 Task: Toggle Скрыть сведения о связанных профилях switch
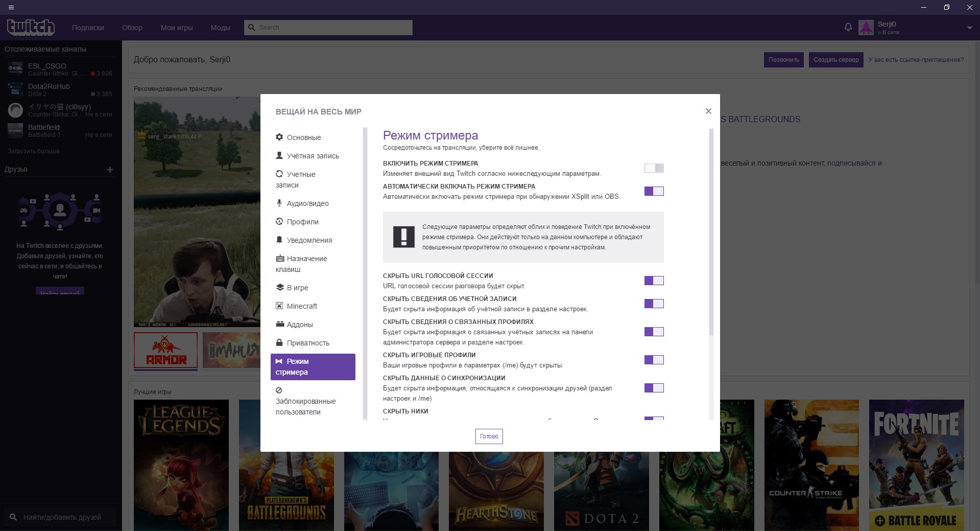pyautogui.click(x=654, y=332)
